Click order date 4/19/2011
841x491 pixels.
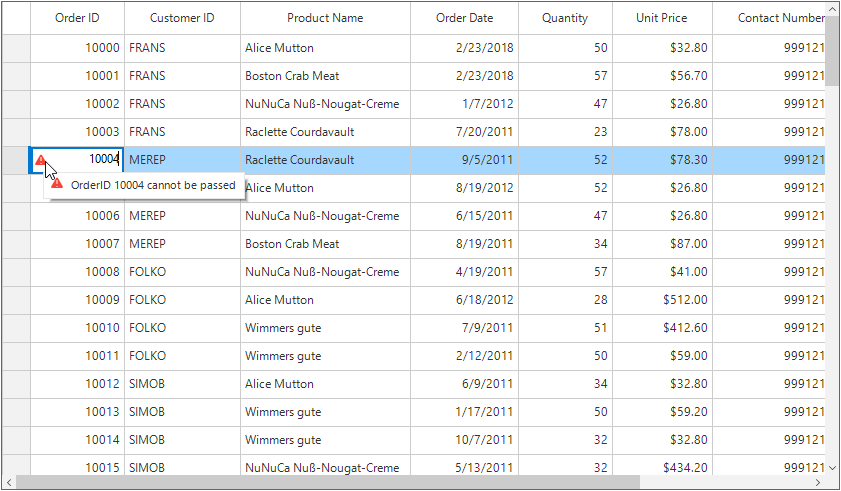484,272
